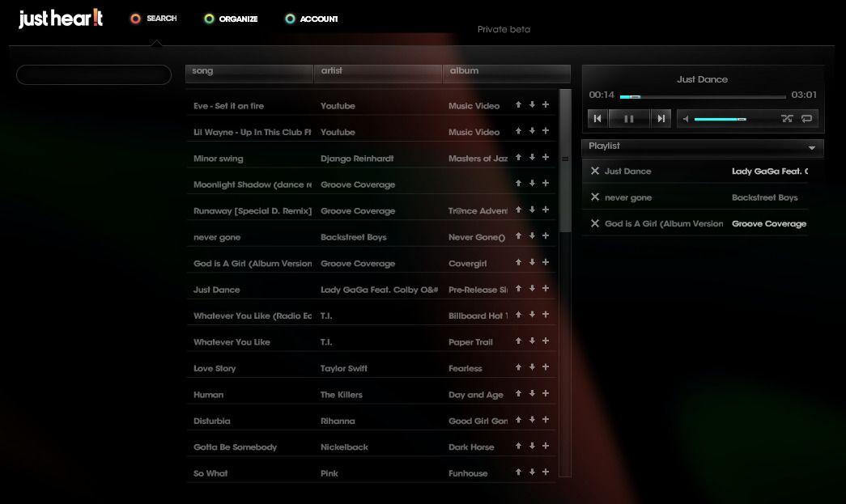The image size is (846, 504).
Task: Click down arrow on Moonlight Shadow row
Action: (x=532, y=184)
